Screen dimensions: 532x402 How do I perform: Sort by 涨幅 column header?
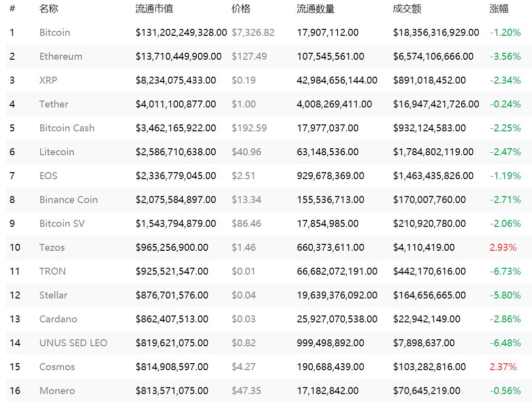(x=499, y=8)
